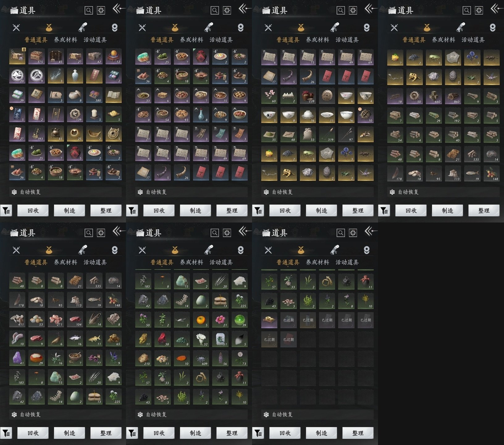
Task: Open 活动道具 tab in the panel with 411 mushrooms
Action: [95, 262]
